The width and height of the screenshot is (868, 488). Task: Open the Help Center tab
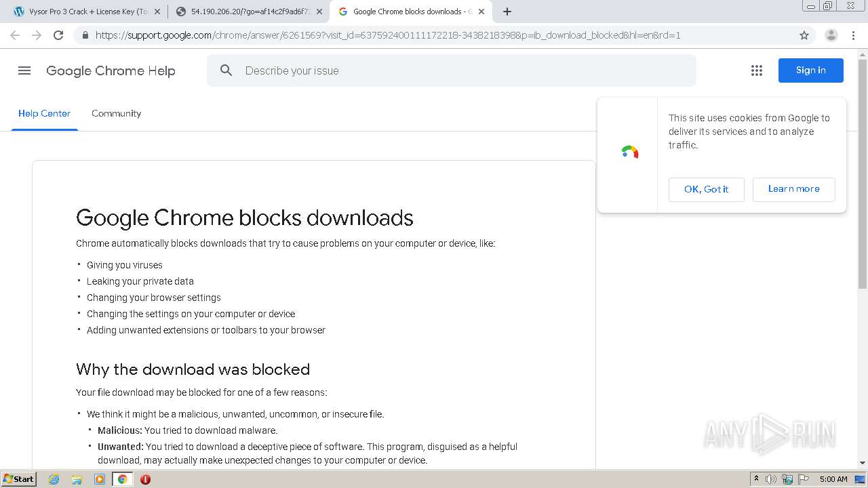tap(44, 114)
